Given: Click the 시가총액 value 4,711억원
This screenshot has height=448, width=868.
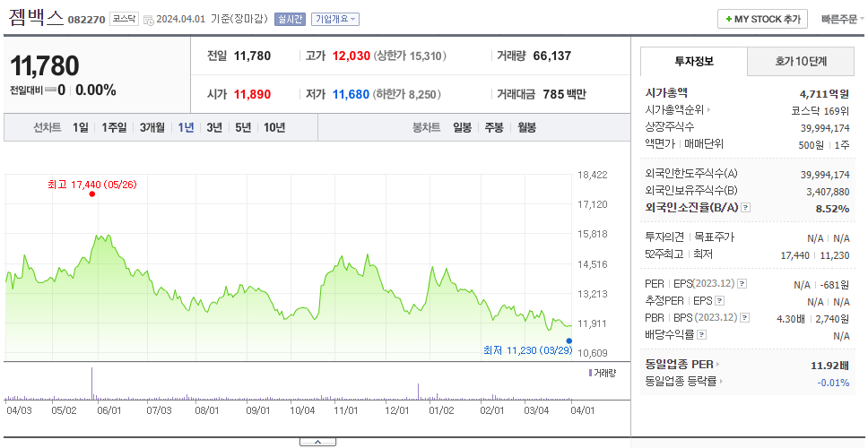Looking at the screenshot, I should (824, 93).
